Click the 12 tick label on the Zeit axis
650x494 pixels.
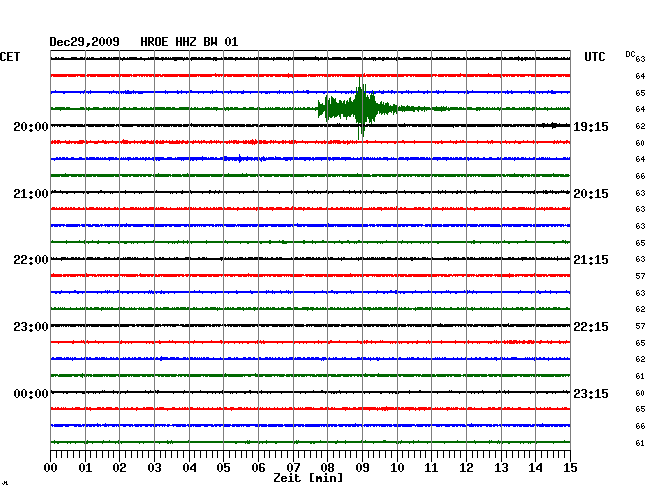[466, 467]
